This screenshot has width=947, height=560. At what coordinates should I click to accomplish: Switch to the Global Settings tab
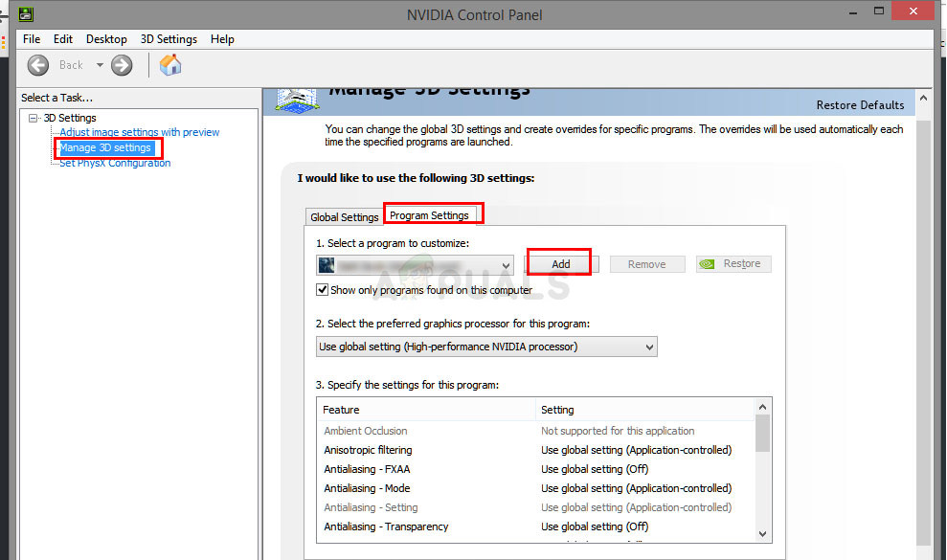(x=345, y=217)
